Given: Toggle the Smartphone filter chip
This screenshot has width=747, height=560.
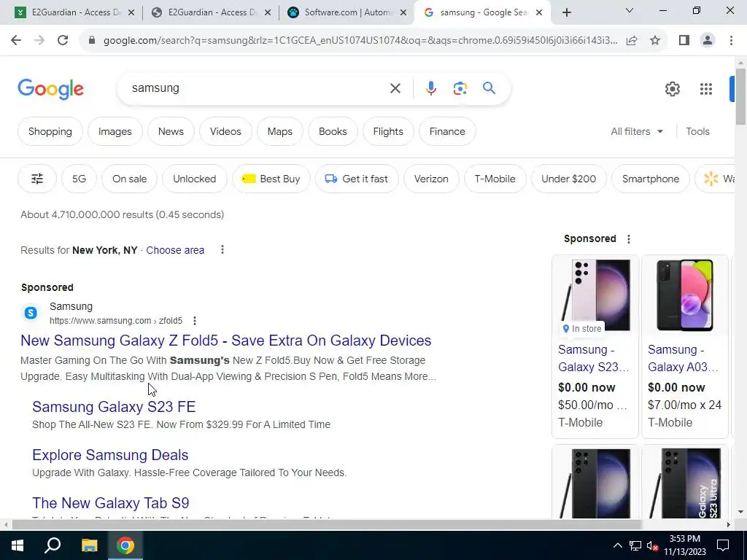Looking at the screenshot, I should click(x=650, y=179).
